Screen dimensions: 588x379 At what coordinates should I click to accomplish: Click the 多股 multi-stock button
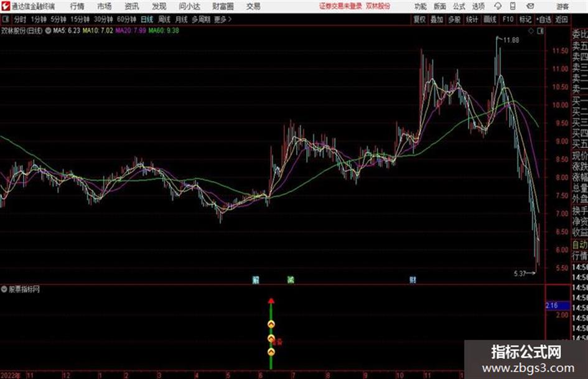click(x=454, y=19)
